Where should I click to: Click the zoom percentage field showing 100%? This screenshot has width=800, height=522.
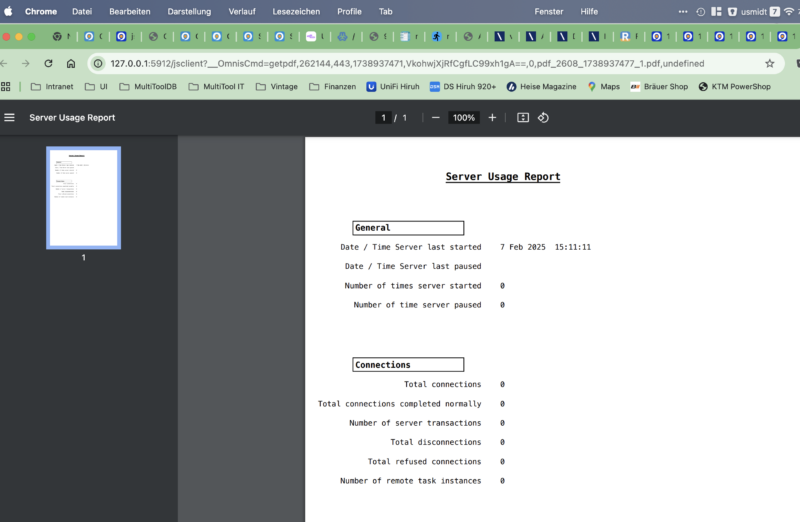[463, 118]
